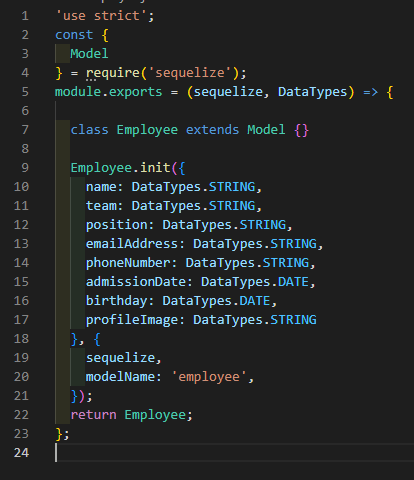Click line number 18 in the gutter
The height and width of the screenshot is (480, 414).
pos(21,339)
